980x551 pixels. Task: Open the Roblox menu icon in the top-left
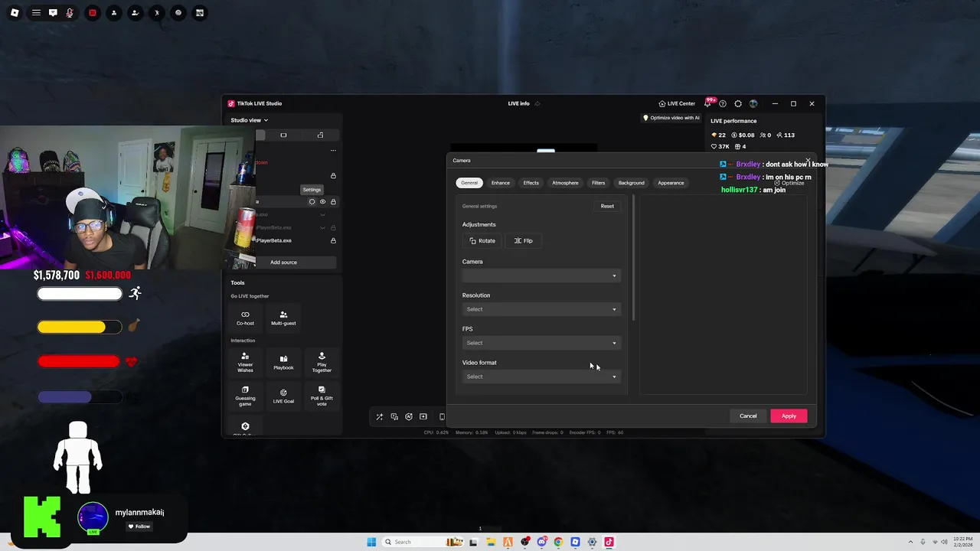pos(15,13)
